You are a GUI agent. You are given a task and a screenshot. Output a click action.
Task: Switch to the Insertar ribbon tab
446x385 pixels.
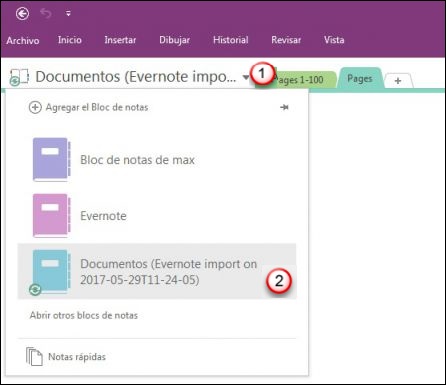(x=120, y=40)
